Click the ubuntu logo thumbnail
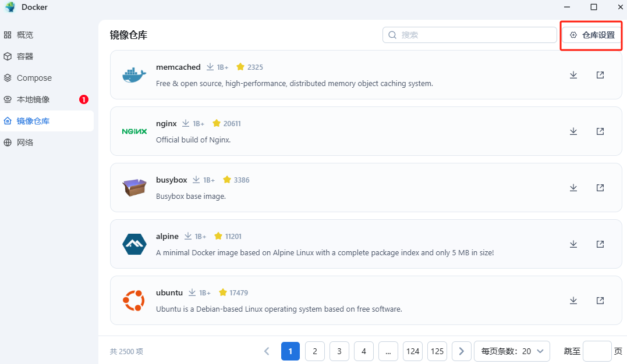Screen dimensions: 627x364 point(134,301)
